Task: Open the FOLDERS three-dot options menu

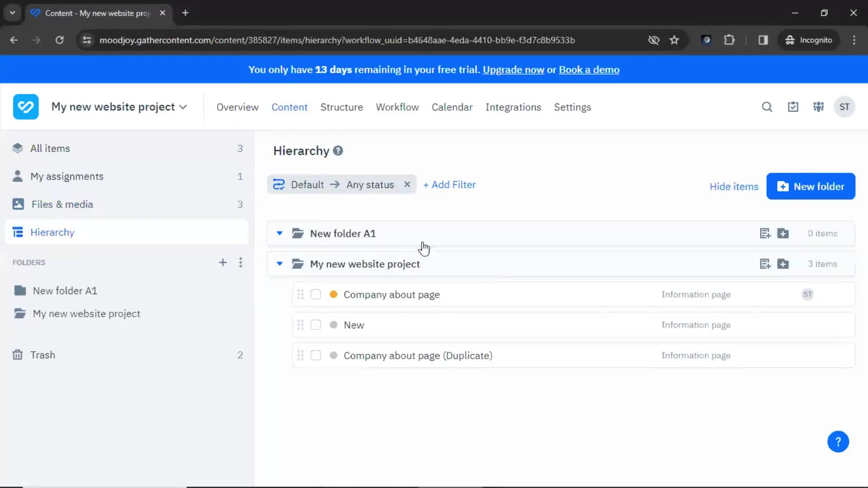Action: coord(241,263)
